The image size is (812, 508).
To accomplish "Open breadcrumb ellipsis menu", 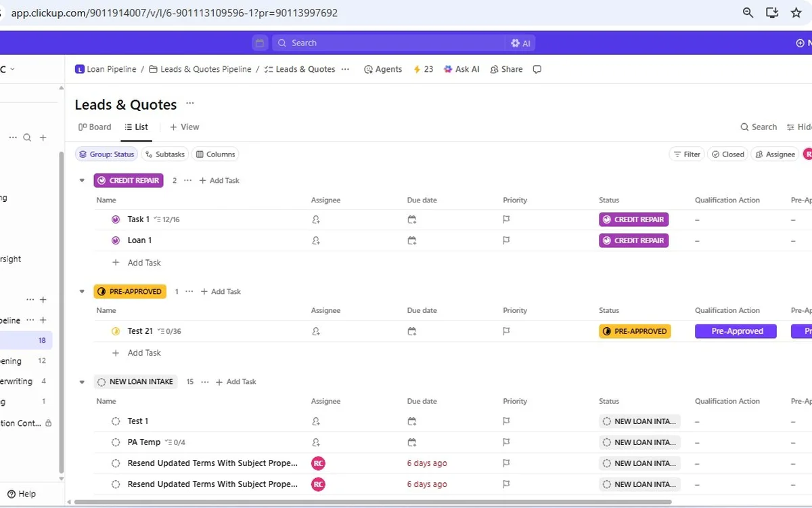I will click(x=345, y=69).
